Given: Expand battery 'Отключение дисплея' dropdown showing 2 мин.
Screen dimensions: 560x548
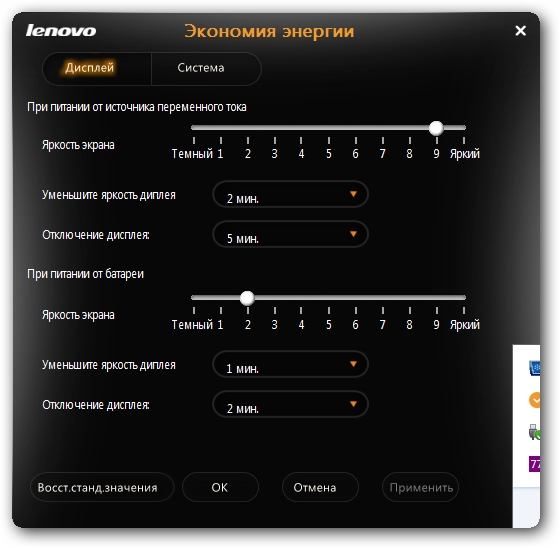Looking at the screenshot, I should tap(290, 404).
